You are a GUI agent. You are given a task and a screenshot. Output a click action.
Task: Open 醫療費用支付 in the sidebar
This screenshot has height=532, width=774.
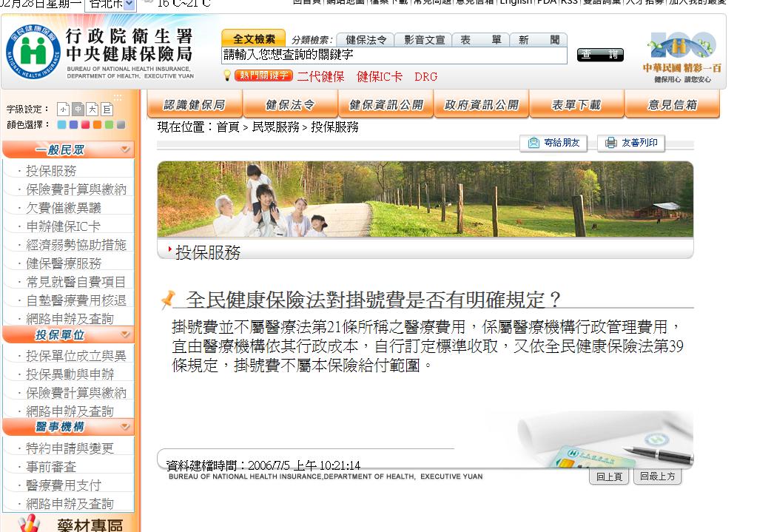click(64, 485)
